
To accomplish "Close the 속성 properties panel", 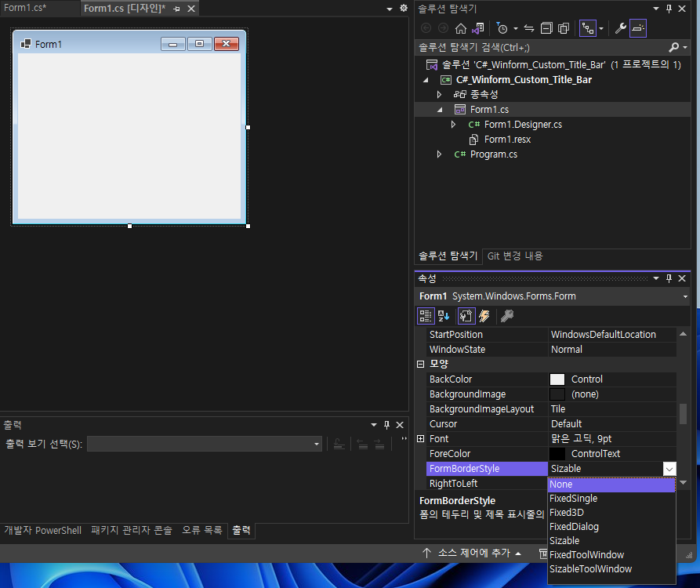I will 682,278.
